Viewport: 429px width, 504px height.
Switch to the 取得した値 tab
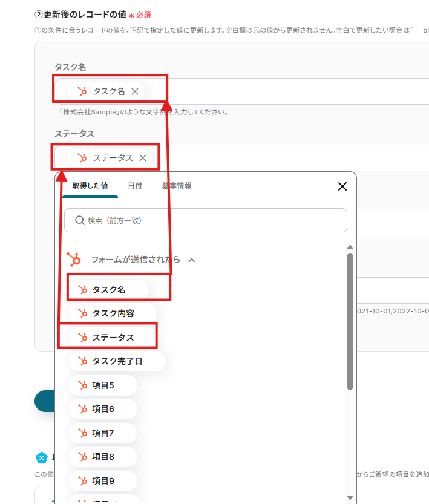tap(90, 186)
